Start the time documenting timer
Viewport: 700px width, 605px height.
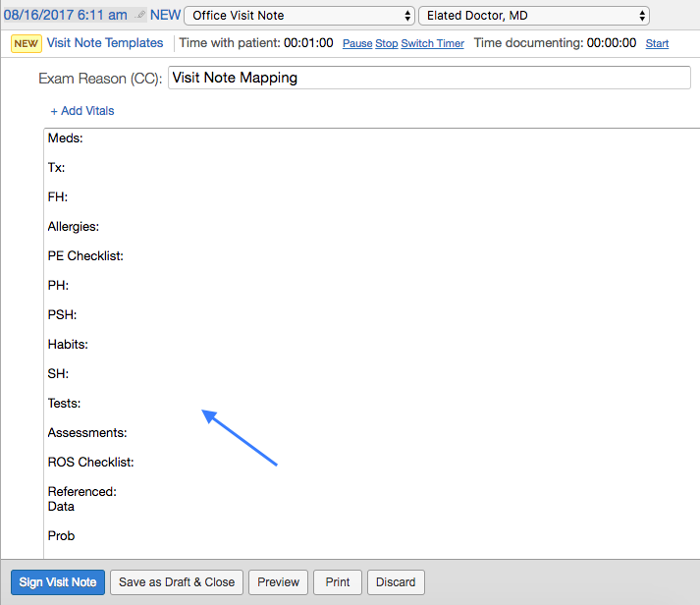pyautogui.click(x=657, y=44)
